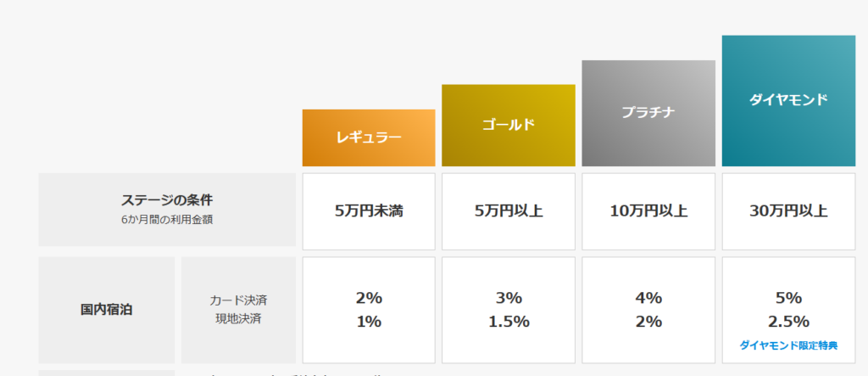The width and height of the screenshot is (868, 376).
Task: Click the 国内宿泊 row header
Action: pos(106,310)
